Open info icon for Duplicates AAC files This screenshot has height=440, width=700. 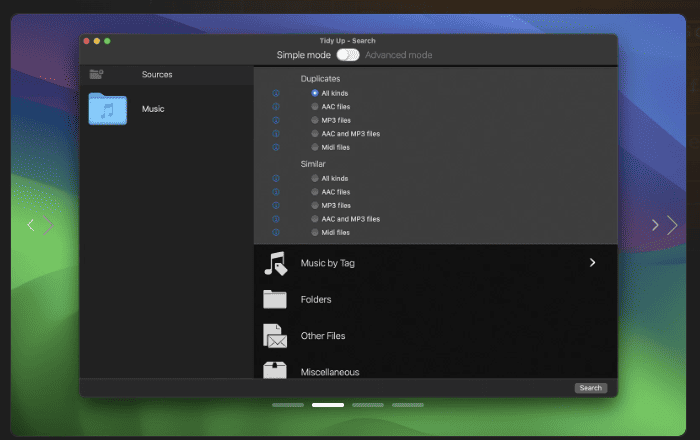[x=276, y=107]
